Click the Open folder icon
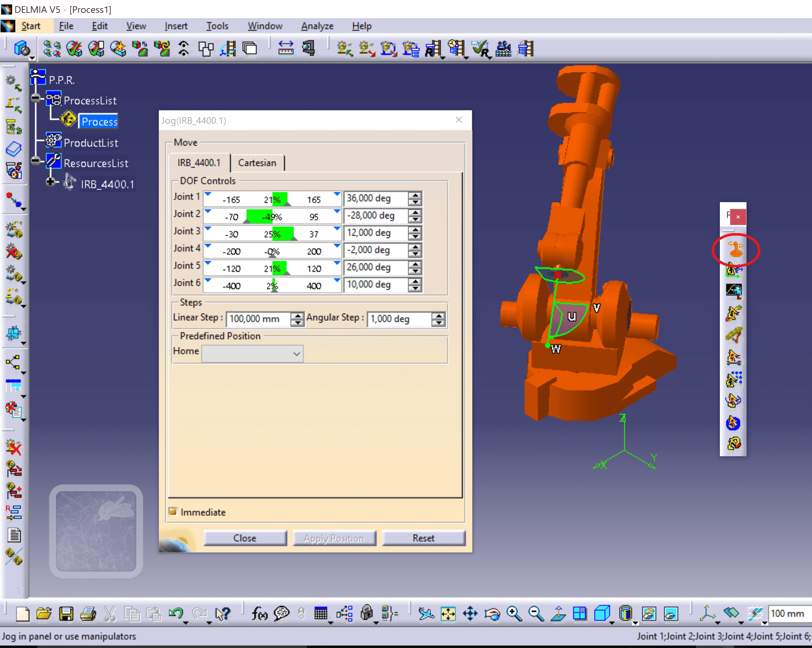This screenshot has height=648, width=812. [44, 614]
